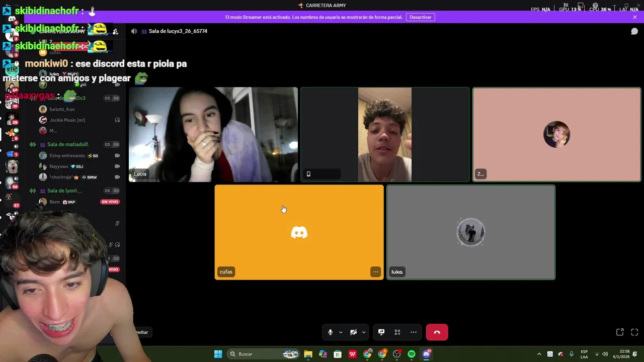Click camera icon next to Estoy entrenando
The width and height of the screenshot is (644, 362).
pyautogui.click(x=117, y=156)
